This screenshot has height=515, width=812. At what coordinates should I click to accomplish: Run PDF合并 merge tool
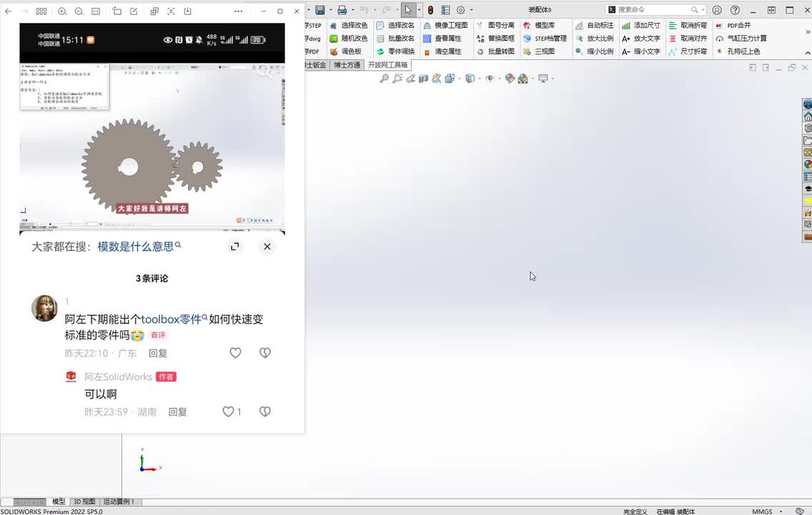733,25
